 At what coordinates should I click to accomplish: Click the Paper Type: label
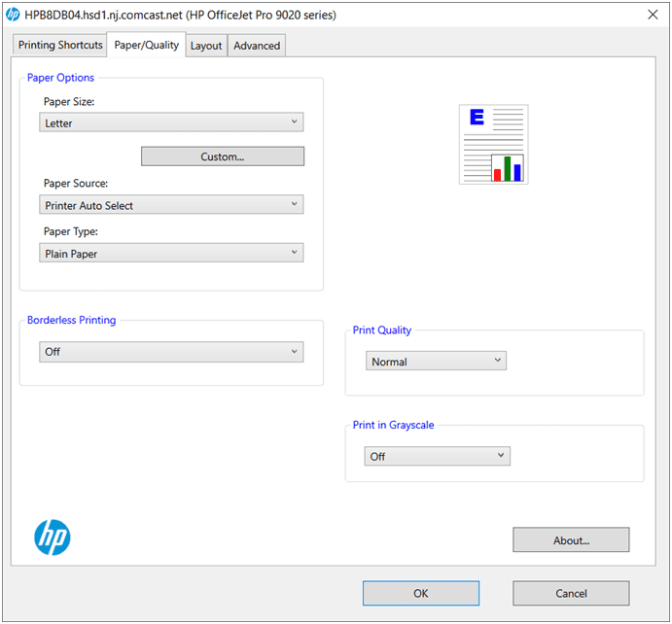[71, 231]
